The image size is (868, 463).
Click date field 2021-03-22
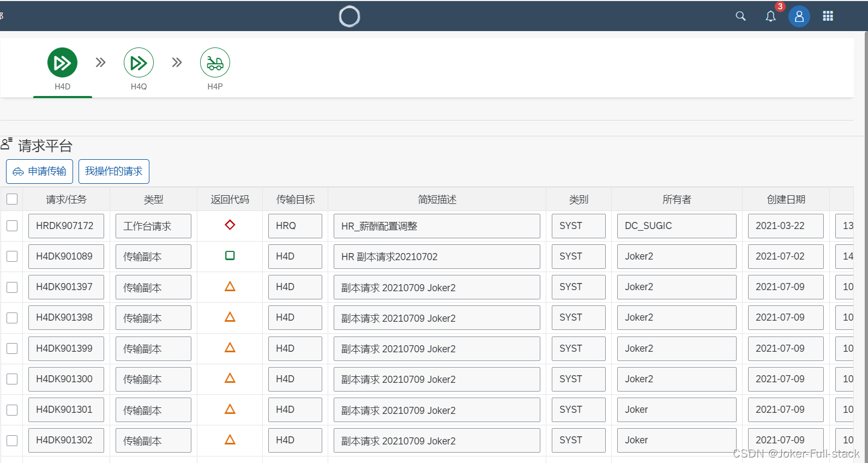pos(786,226)
